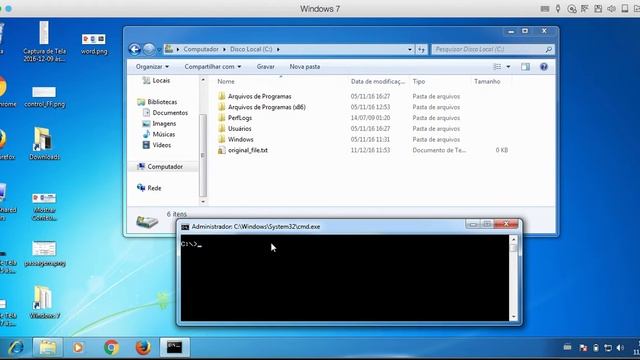
Task: Open Bibliotecas in the navigation pane
Action: pos(162,102)
